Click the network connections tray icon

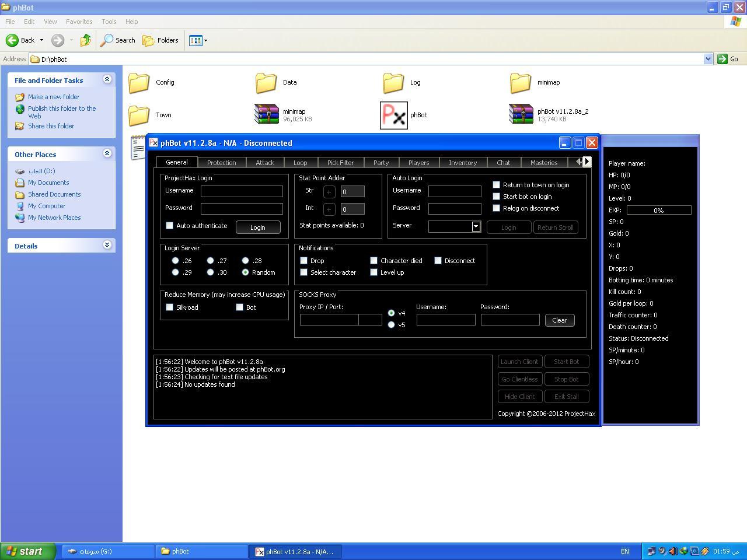pyautogui.click(x=651, y=551)
